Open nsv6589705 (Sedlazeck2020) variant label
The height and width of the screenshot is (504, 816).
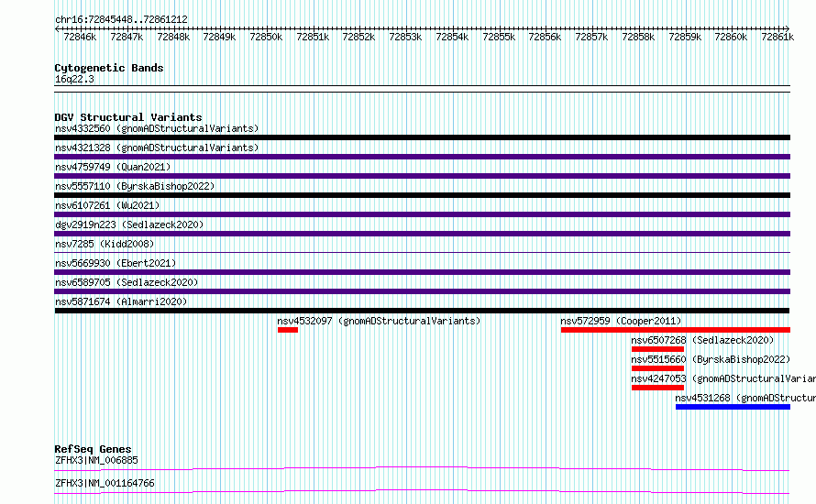pyautogui.click(x=127, y=282)
